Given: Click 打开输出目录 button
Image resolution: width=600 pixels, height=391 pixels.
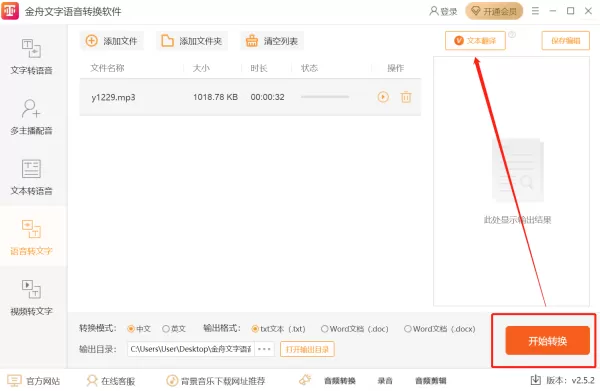Looking at the screenshot, I should [x=307, y=349].
